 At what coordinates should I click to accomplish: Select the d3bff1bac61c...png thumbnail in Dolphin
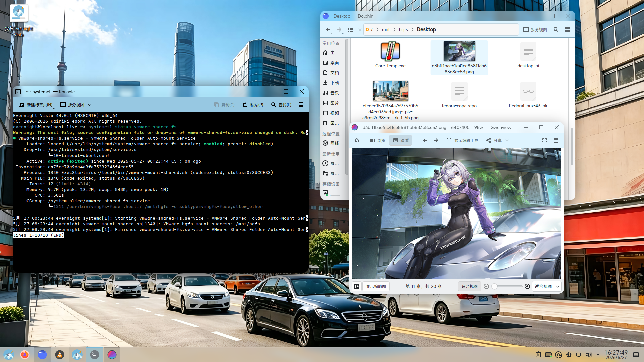459,57
